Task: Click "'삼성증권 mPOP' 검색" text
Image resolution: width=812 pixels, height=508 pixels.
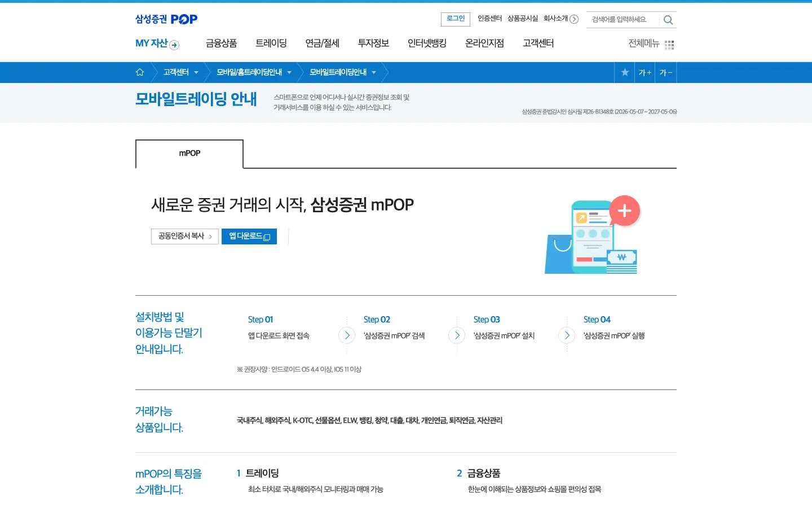Action: [x=394, y=336]
